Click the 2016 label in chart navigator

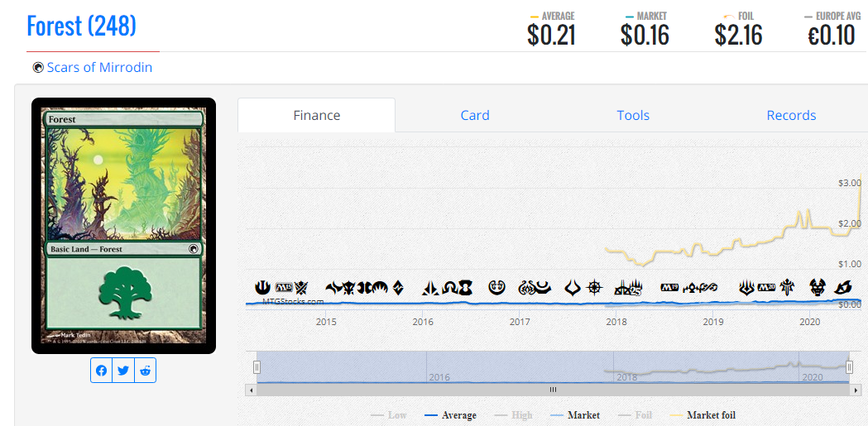pos(439,377)
